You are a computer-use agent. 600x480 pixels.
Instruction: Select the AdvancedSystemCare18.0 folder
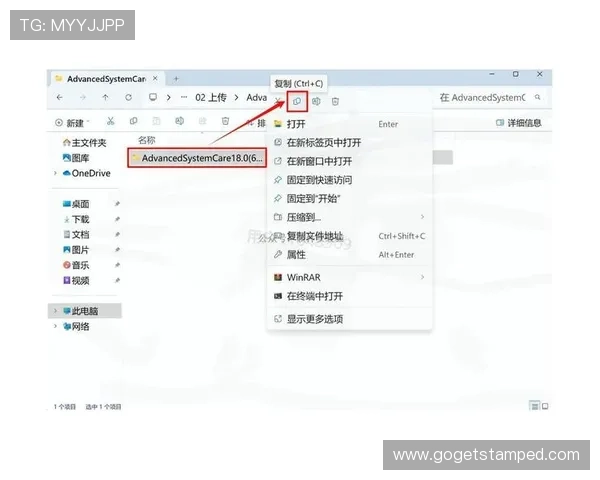point(197,158)
